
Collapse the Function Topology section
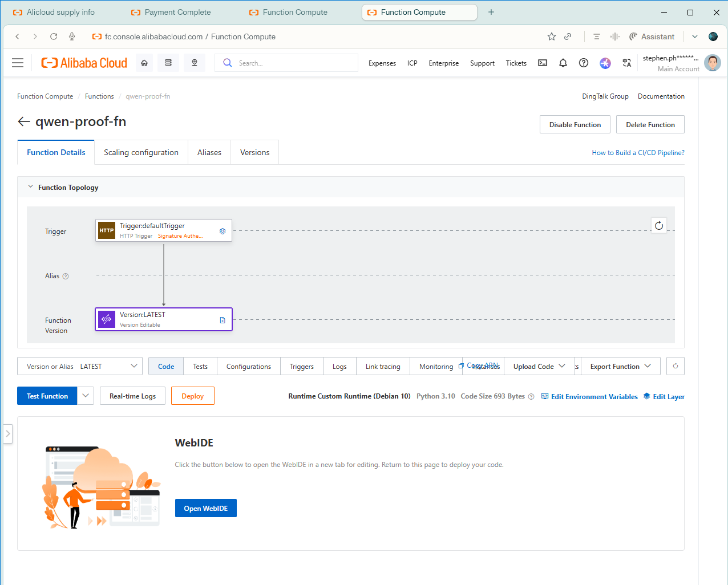tap(31, 187)
